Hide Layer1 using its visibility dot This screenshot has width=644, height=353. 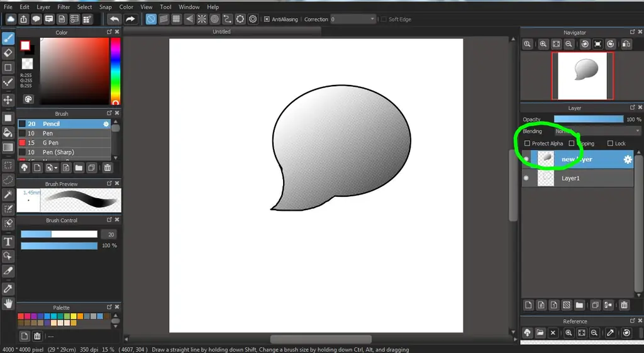pos(526,178)
